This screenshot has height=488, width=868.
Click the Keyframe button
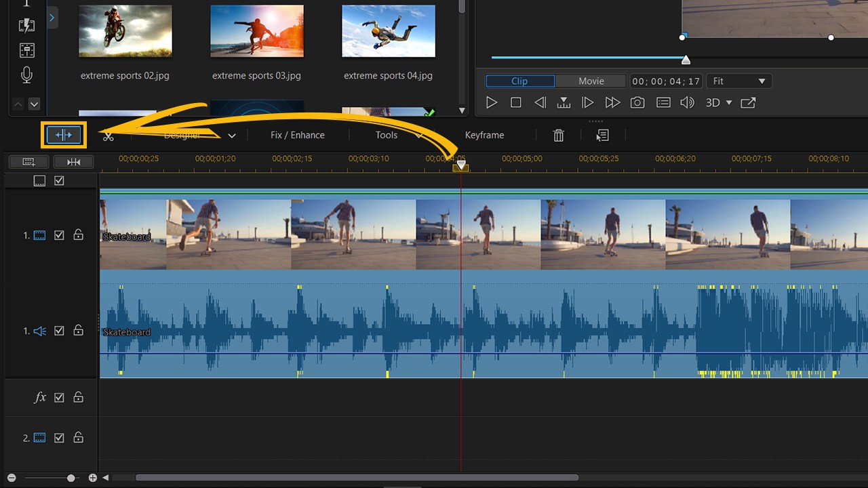(x=484, y=135)
